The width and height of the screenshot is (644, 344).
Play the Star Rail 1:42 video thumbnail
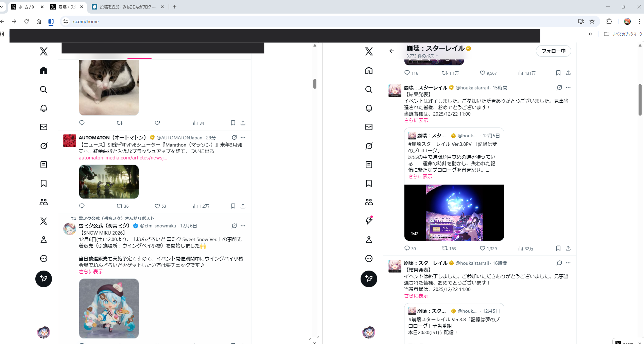point(454,212)
